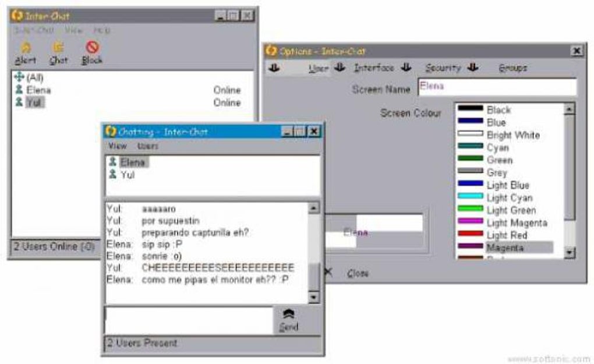
Task: Click the message 'por supuestin'
Action: [x=171, y=221]
